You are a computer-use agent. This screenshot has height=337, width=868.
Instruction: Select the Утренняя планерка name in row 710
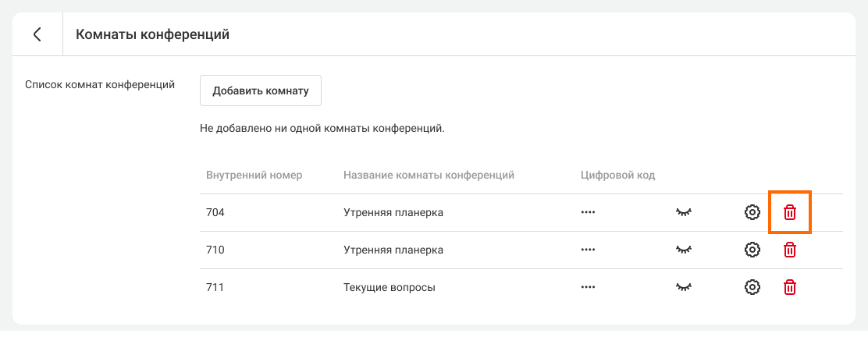pos(393,250)
